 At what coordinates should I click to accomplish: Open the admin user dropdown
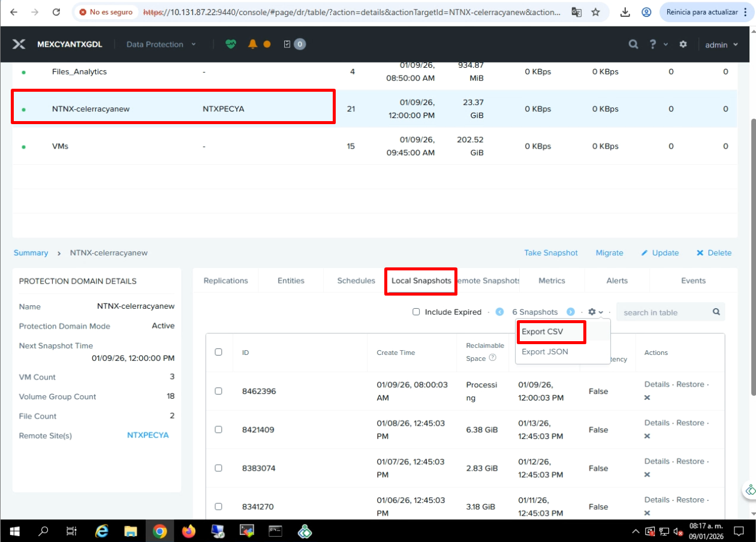click(721, 44)
